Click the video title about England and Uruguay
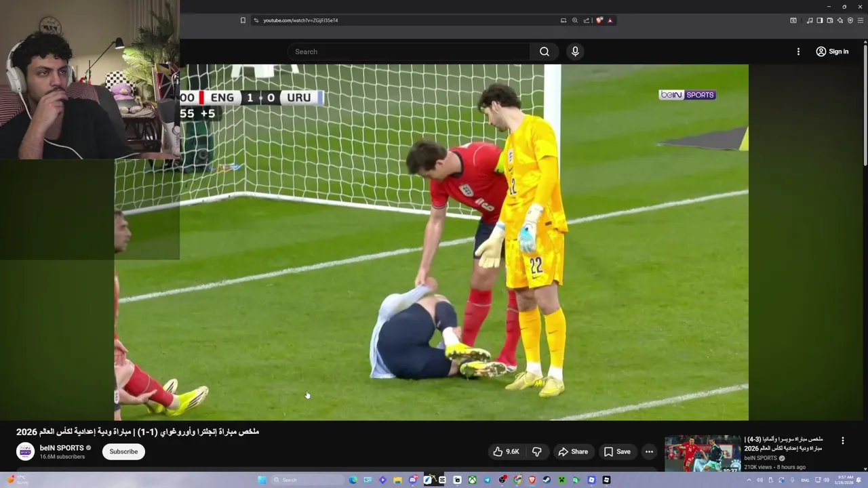 tap(138, 432)
